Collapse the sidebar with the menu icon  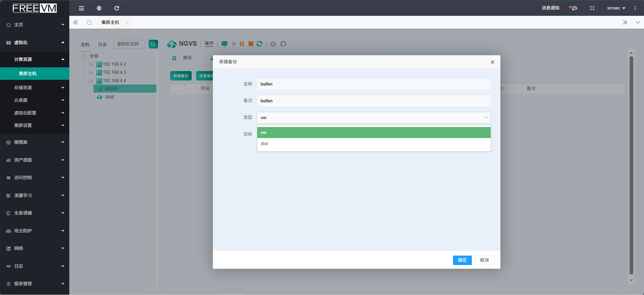(x=81, y=8)
